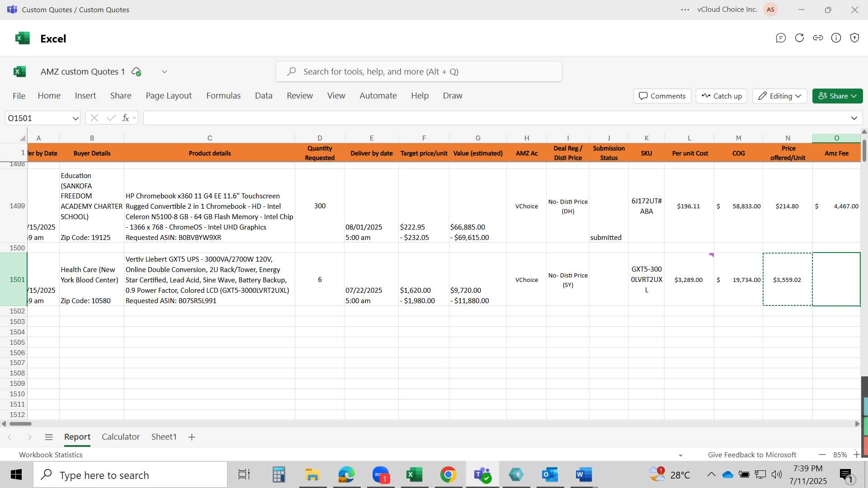Open Zoom from the taskbar
The width and height of the screenshot is (868, 488).
381,474
